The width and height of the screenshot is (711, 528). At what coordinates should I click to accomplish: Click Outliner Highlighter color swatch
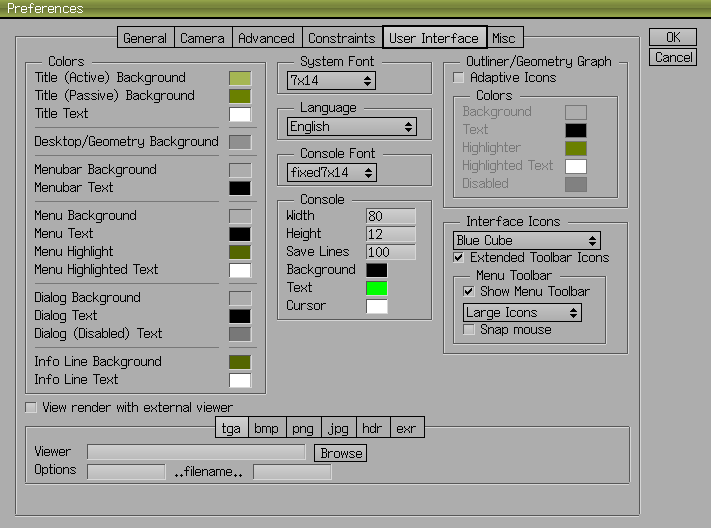click(576, 148)
